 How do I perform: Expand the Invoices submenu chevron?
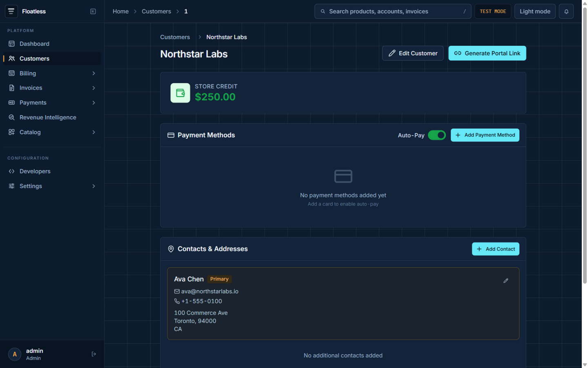[x=94, y=88]
